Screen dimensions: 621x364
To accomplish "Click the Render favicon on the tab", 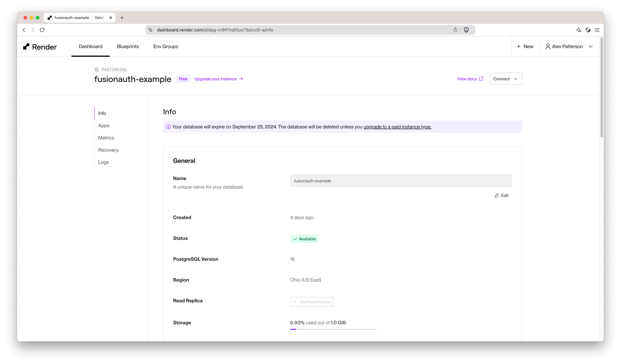I will [x=50, y=18].
